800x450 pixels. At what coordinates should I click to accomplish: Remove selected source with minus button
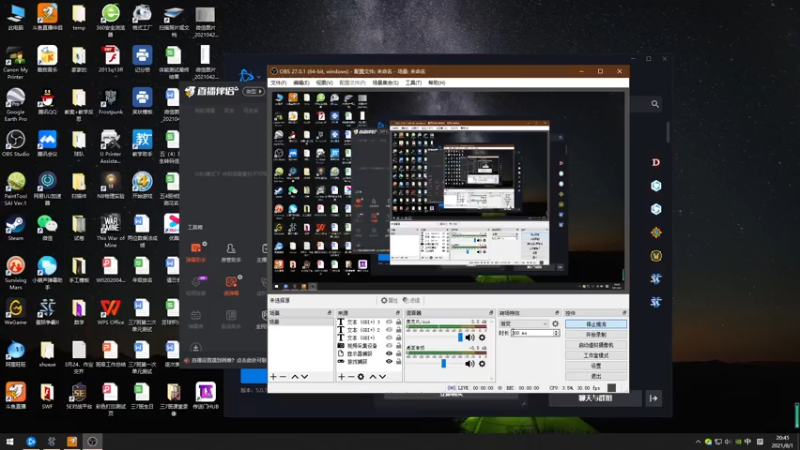(x=351, y=377)
